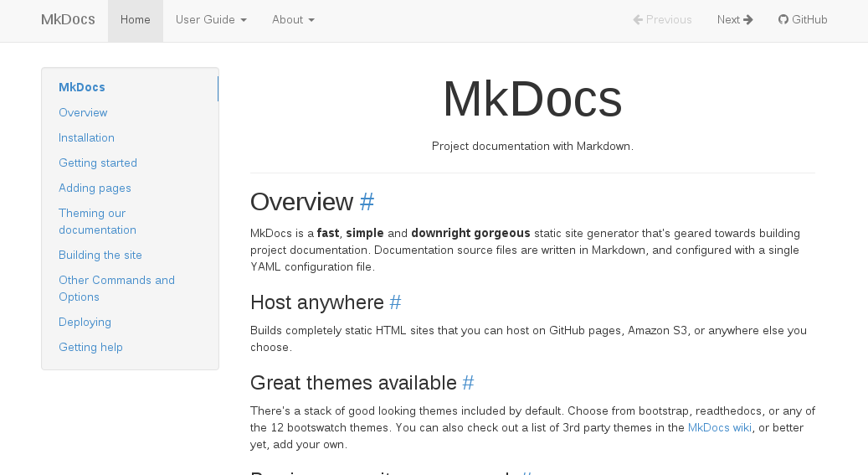Image resolution: width=868 pixels, height=475 pixels.
Task: Click the Next right arrow icon
Action: [747, 20]
